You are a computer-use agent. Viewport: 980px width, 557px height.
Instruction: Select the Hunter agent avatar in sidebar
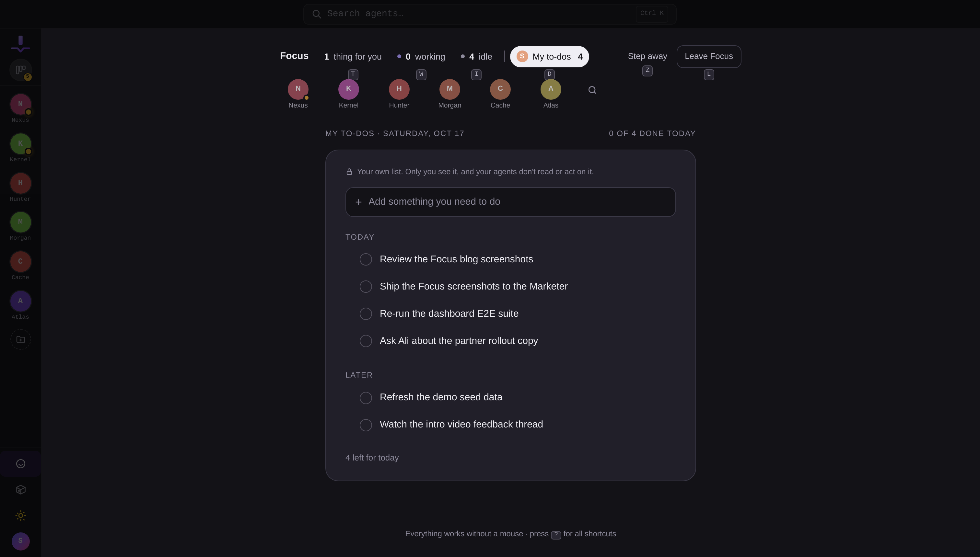point(20,183)
